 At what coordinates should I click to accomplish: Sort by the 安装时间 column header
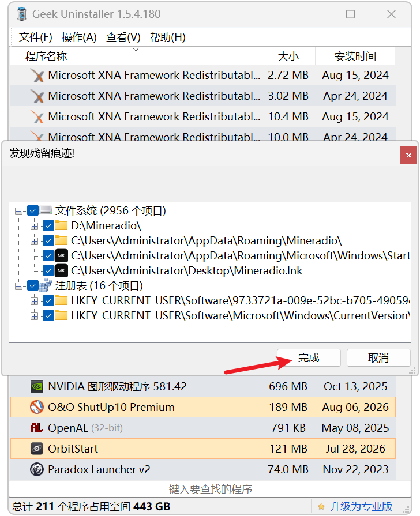coord(355,57)
